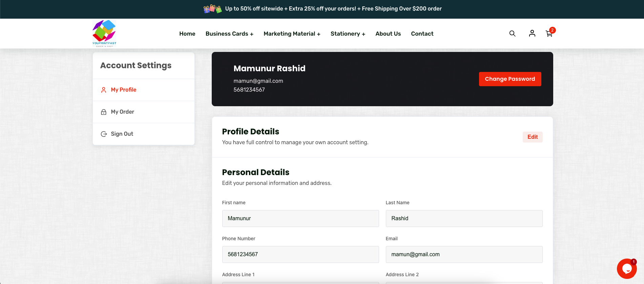644x284 pixels.
Task: Open the shopping cart icon
Action: (549, 34)
